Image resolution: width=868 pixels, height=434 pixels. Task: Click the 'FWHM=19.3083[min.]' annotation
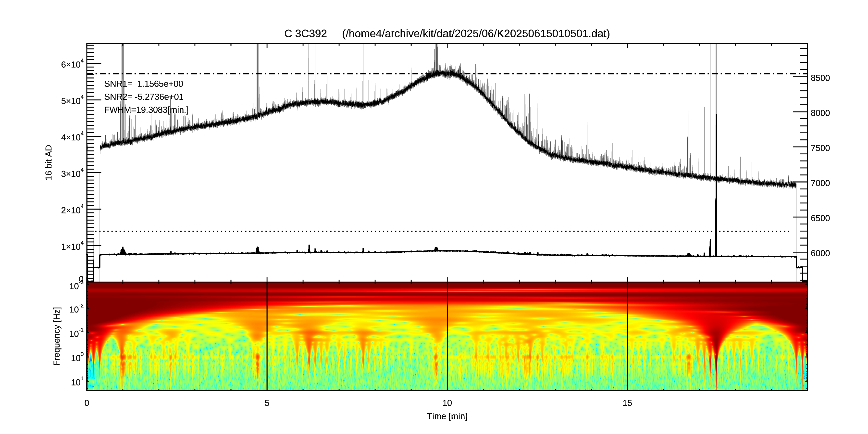pyautogui.click(x=146, y=110)
